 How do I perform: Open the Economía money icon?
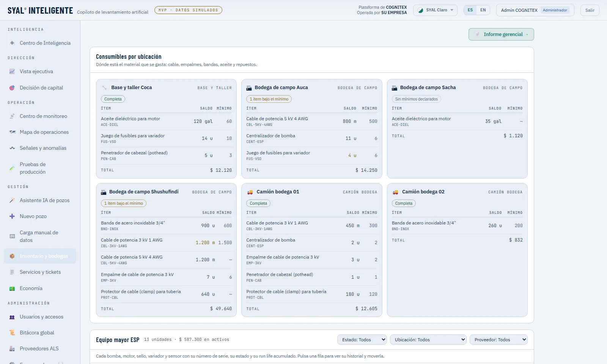click(12, 288)
